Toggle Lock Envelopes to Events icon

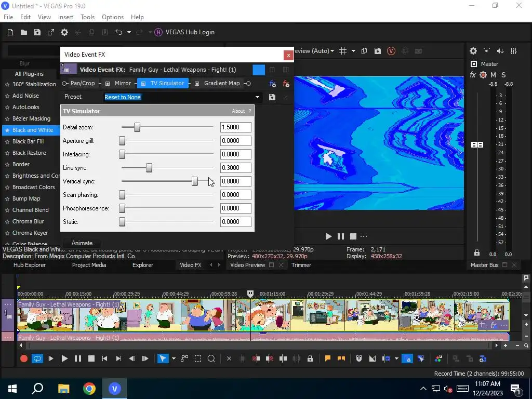tap(407, 358)
